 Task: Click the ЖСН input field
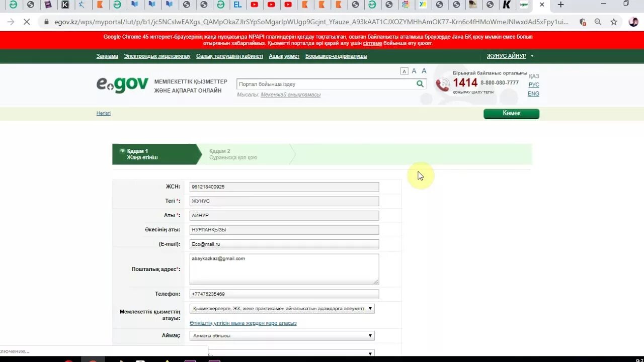coord(284,187)
